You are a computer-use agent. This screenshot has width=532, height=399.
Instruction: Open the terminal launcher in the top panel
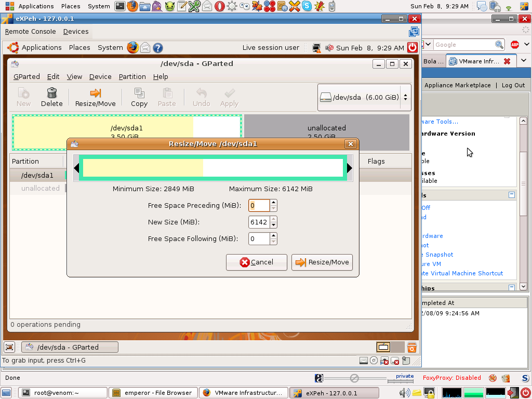tap(120, 6)
